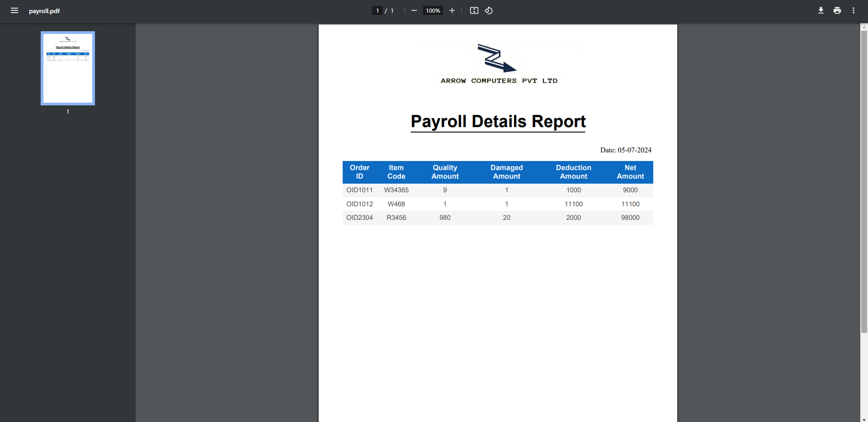This screenshot has height=422, width=868.
Task: Select the payroll.pdf title in toolbar
Action: (44, 10)
